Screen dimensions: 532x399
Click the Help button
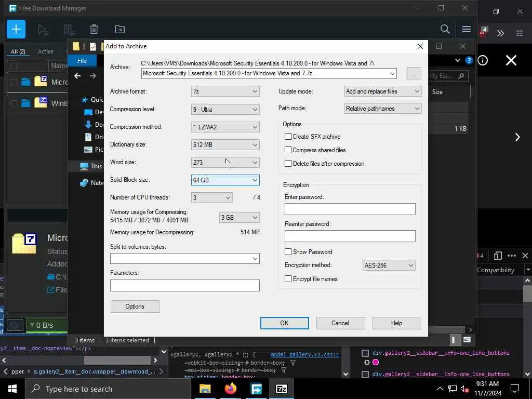tap(396, 323)
